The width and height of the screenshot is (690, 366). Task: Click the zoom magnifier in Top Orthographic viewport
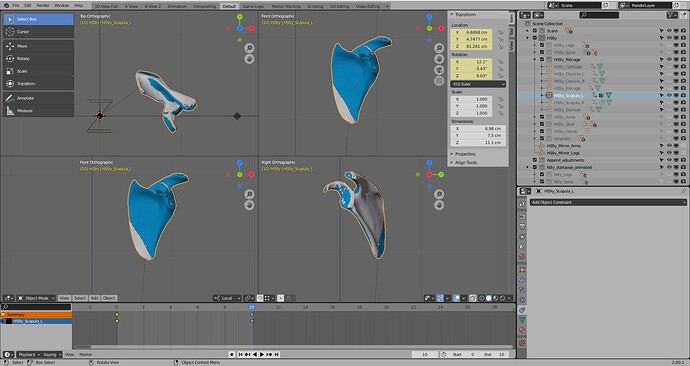249,48
